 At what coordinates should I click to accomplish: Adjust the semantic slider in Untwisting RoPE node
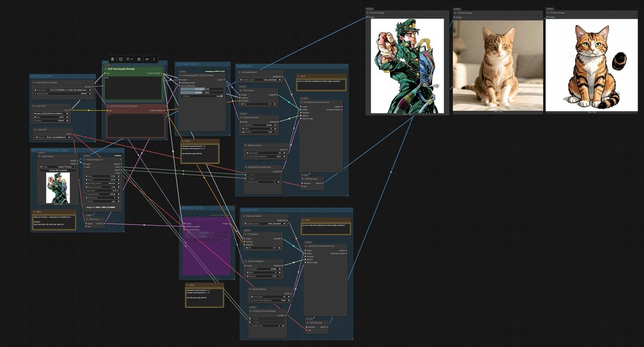[201, 92]
